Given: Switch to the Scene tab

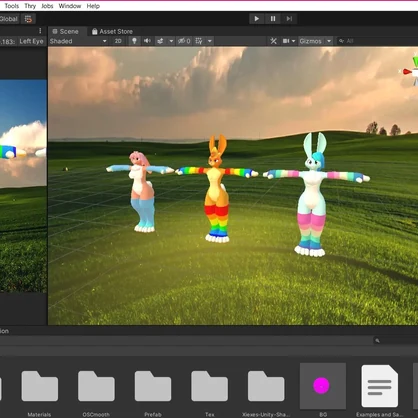Looking at the screenshot, I should click(65, 31).
